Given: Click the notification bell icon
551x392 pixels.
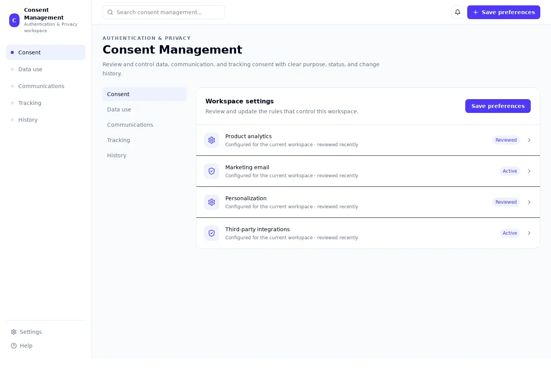Looking at the screenshot, I should [458, 12].
